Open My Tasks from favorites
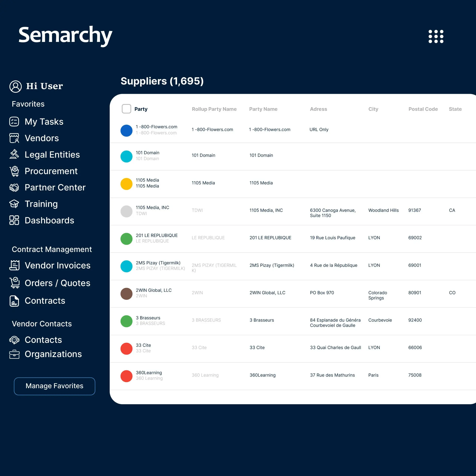476x476 pixels. point(44,122)
